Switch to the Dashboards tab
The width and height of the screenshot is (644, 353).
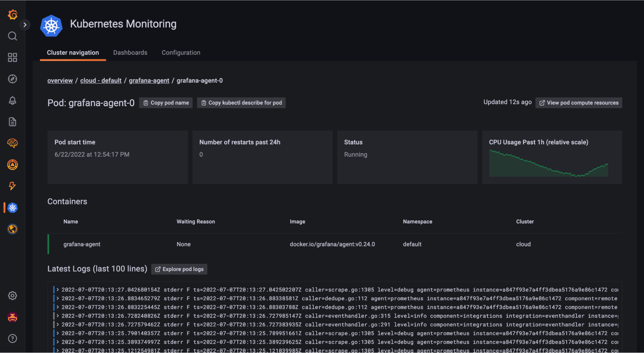tap(130, 52)
